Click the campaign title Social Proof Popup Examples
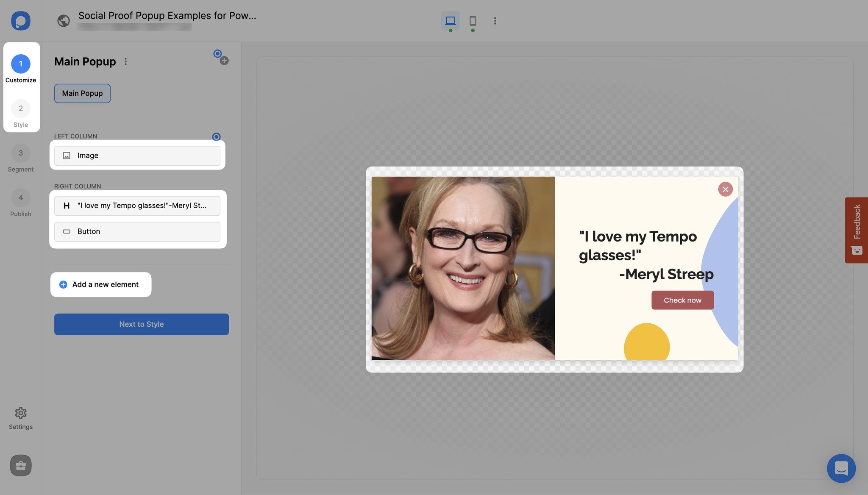 tap(167, 16)
